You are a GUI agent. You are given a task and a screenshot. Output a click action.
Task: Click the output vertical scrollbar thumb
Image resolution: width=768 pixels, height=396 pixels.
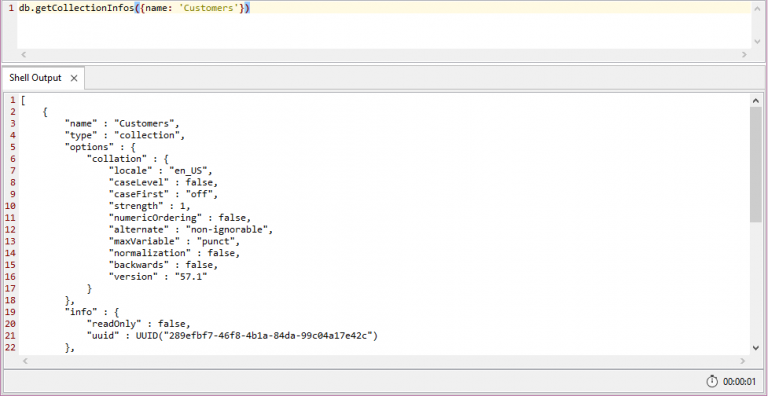756,164
